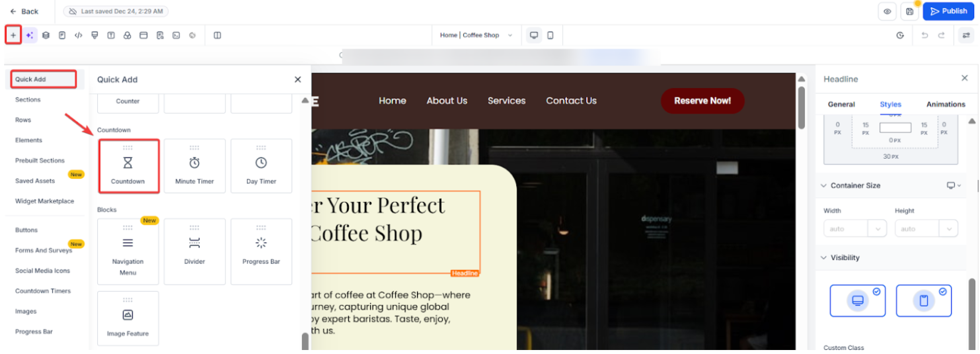The height and width of the screenshot is (354, 980).
Task: Click the Publish button
Action: pyautogui.click(x=948, y=11)
